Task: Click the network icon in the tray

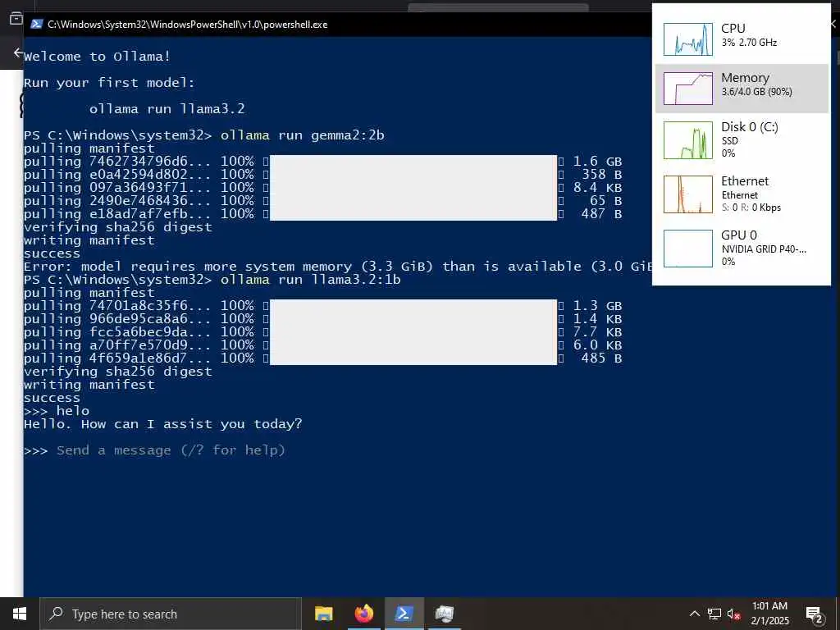Action: point(714,614)
